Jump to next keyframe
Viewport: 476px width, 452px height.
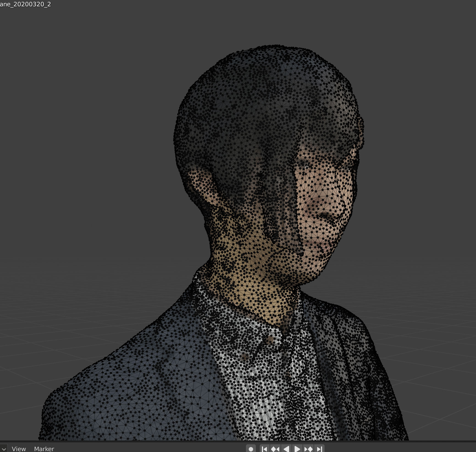point(308,449)
